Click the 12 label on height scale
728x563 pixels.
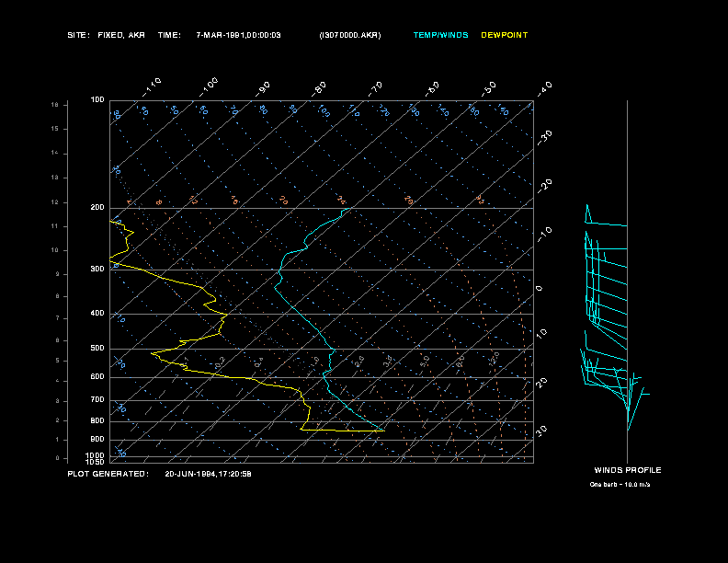pos(55,202)
